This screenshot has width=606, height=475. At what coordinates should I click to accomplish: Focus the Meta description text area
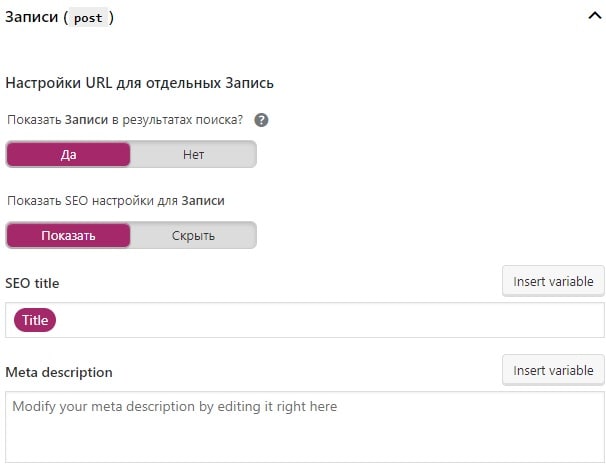(305, 427)
